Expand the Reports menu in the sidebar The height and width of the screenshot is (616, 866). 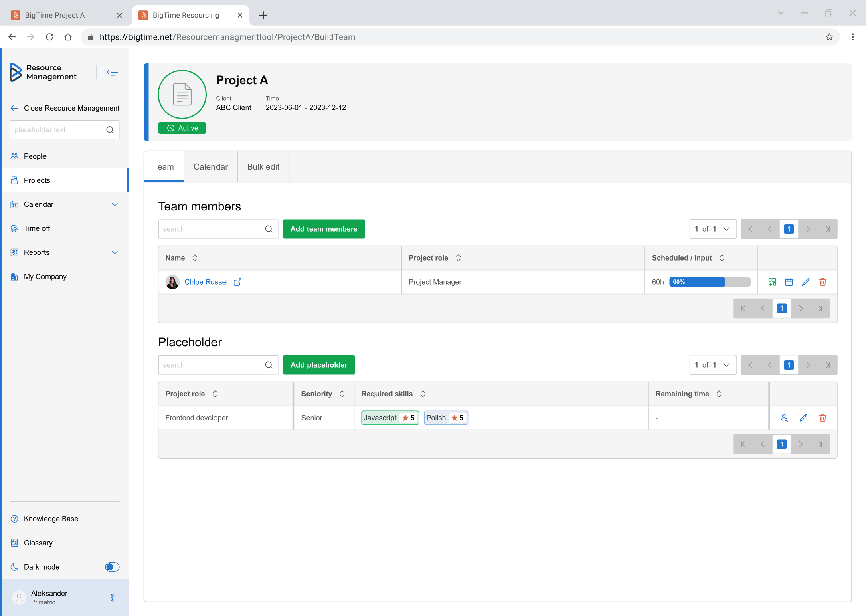pos(115,252)
